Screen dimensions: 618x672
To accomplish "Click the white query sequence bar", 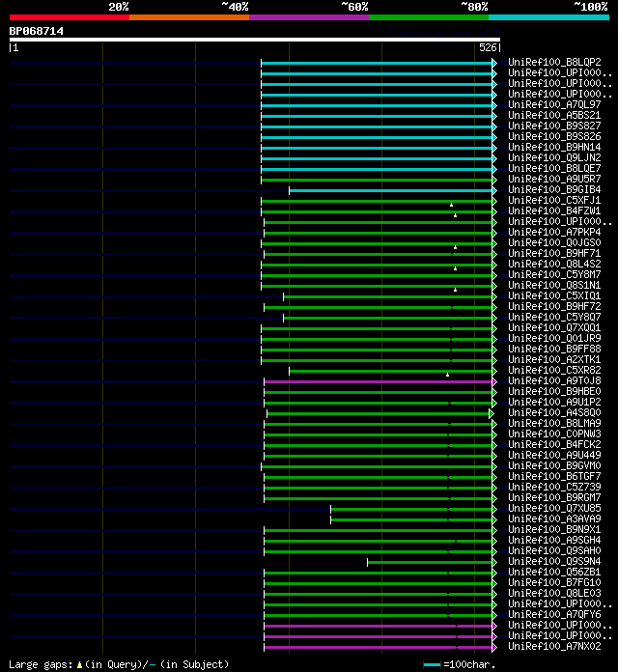I will [x=255, y=40].
